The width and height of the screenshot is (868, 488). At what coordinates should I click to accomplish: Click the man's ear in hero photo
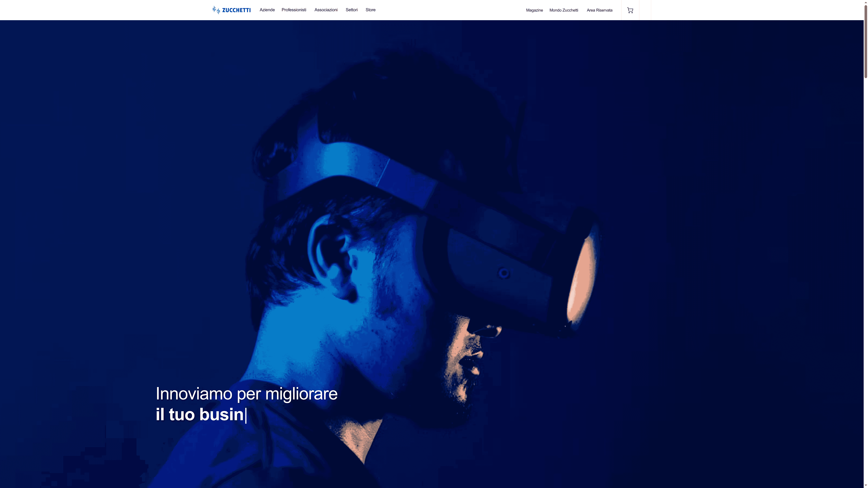click(332, 256)
